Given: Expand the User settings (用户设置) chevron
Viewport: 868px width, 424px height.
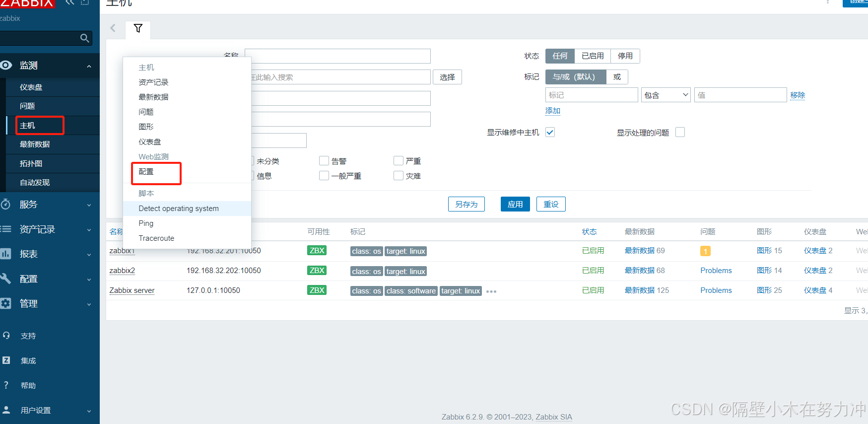Looking at the screenshot, I should coord(89,411).
